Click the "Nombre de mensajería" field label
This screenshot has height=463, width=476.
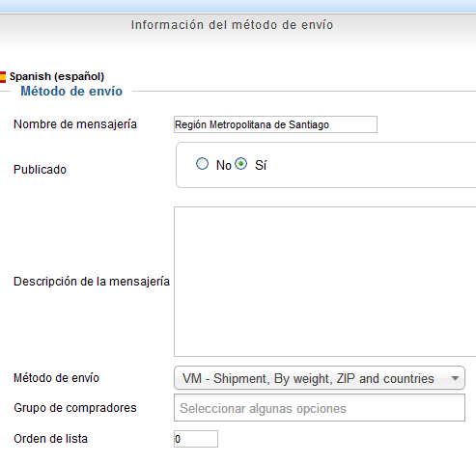75,124
